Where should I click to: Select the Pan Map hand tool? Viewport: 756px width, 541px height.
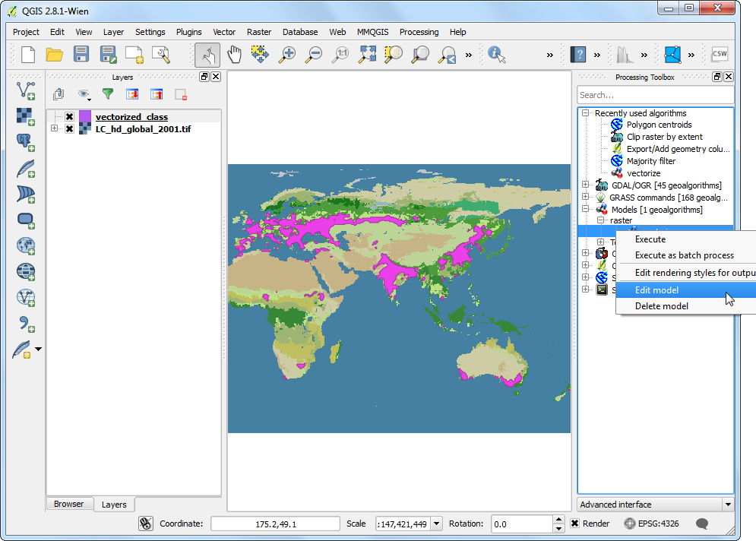coord(234,54)
